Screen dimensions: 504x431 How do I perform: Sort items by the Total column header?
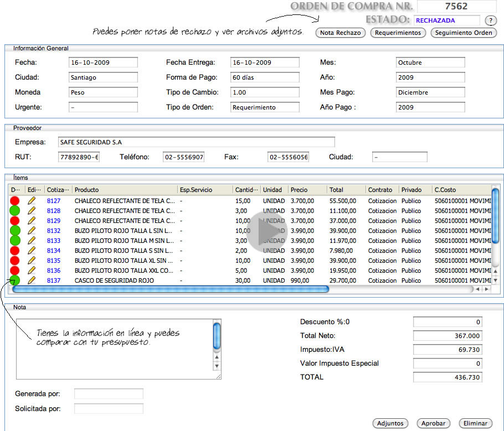(346, 190)
